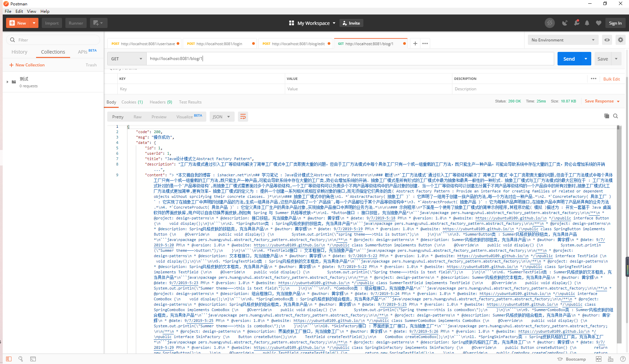Collapse the JSON root brace at line 1
Image resolution: width=629 pixels, height=364 pixels.
point(128,127)
